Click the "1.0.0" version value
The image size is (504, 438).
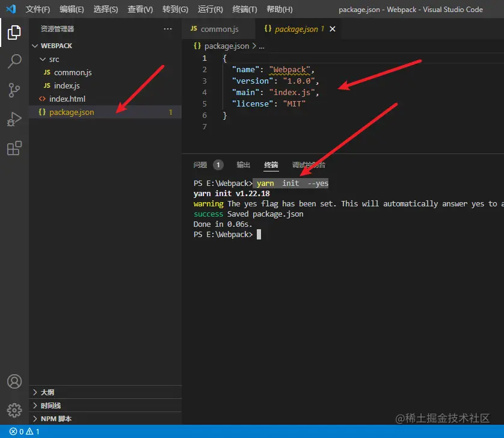click(298, 81)
